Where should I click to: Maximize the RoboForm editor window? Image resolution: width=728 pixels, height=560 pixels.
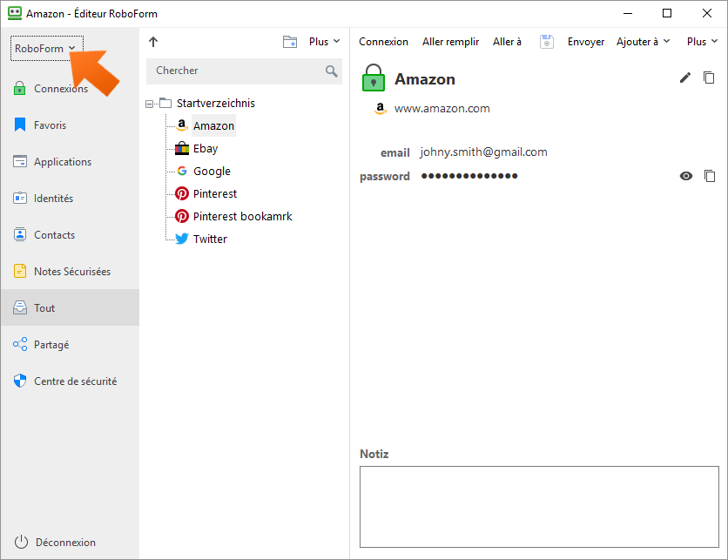667,13
